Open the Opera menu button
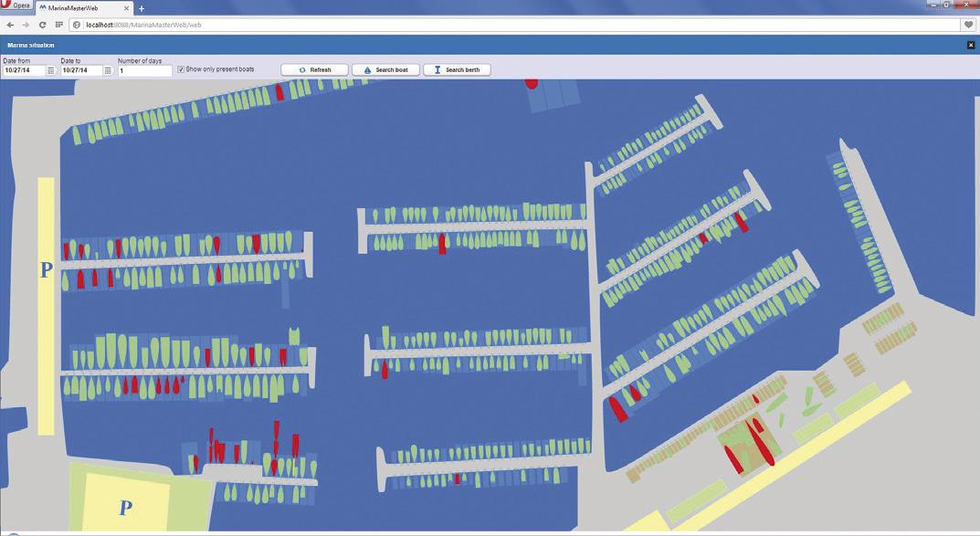The image size is (980, 536). click(16, 5)
